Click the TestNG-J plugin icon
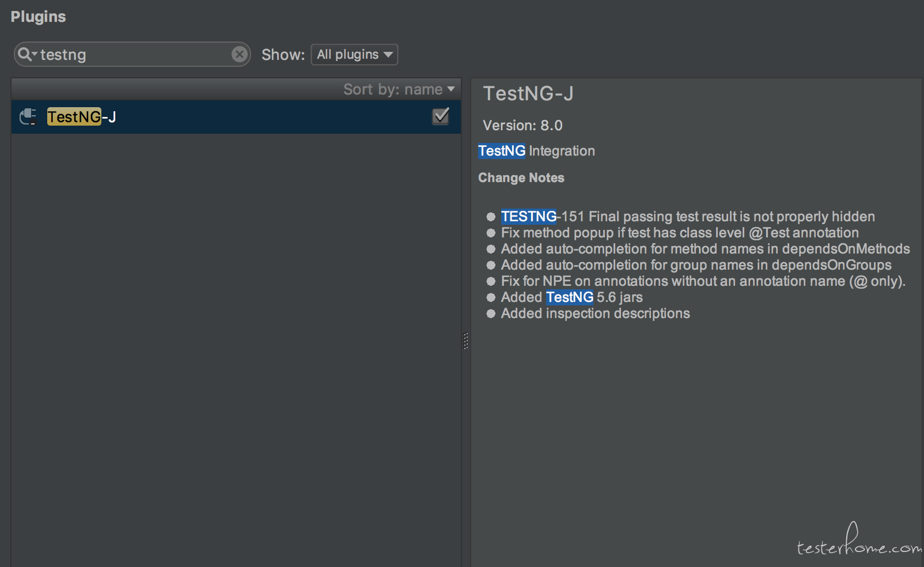 [28, 117]
